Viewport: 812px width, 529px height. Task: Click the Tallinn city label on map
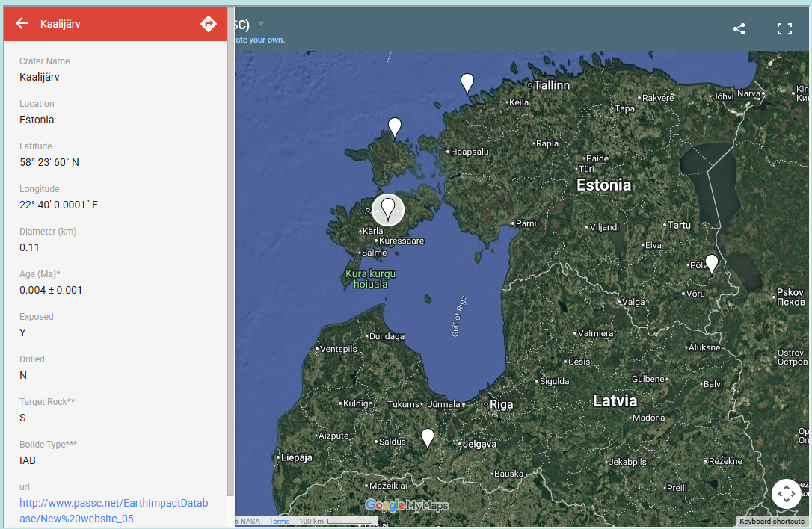(551, 85)
